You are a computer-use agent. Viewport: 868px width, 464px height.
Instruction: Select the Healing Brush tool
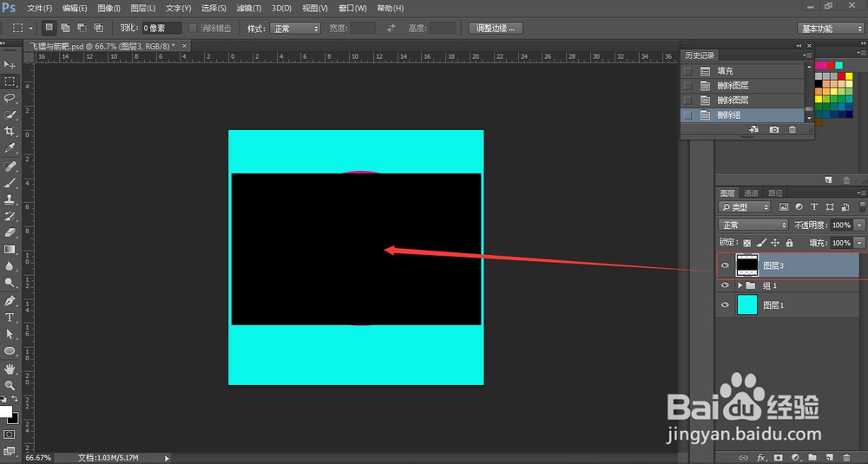(10, 167)
